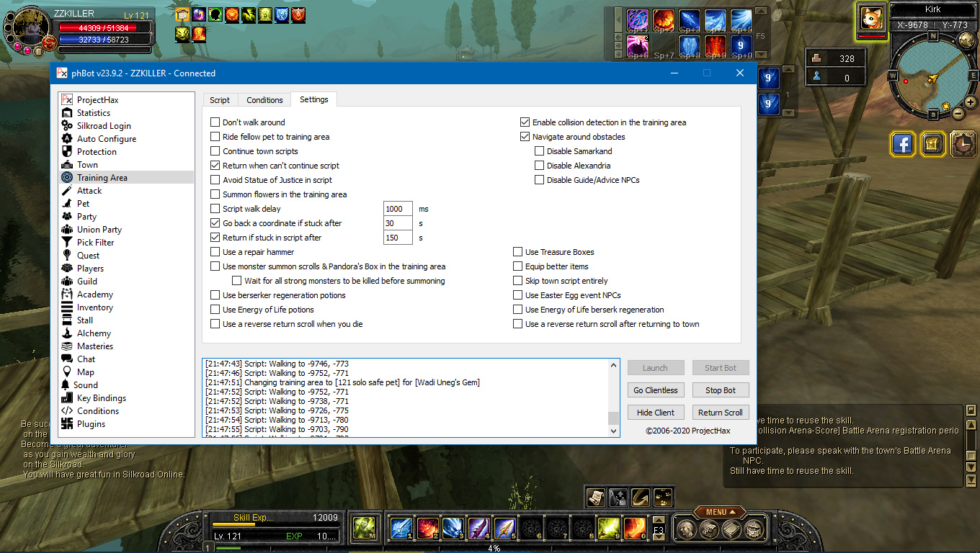The image size is (980, 553).
Task: Toggle Use a repair hammer
Action: point(215,252)
